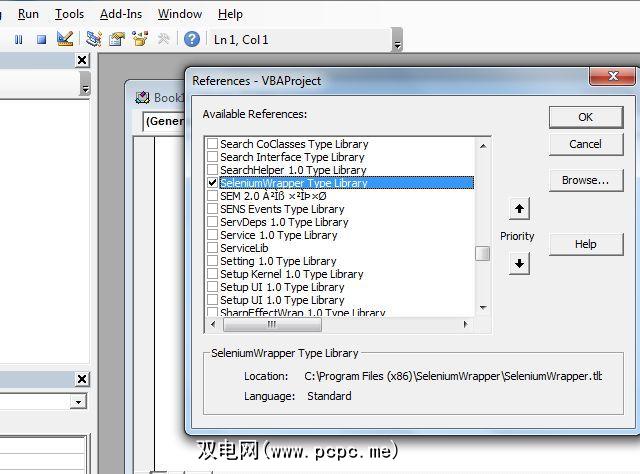Open the Help menu

tap(230, 14)
